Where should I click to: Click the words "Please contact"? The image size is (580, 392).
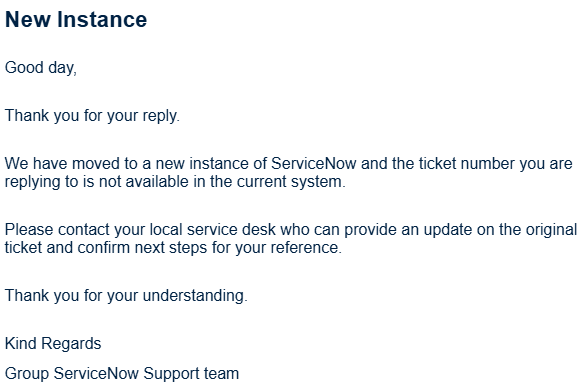(x=57, y=230)
